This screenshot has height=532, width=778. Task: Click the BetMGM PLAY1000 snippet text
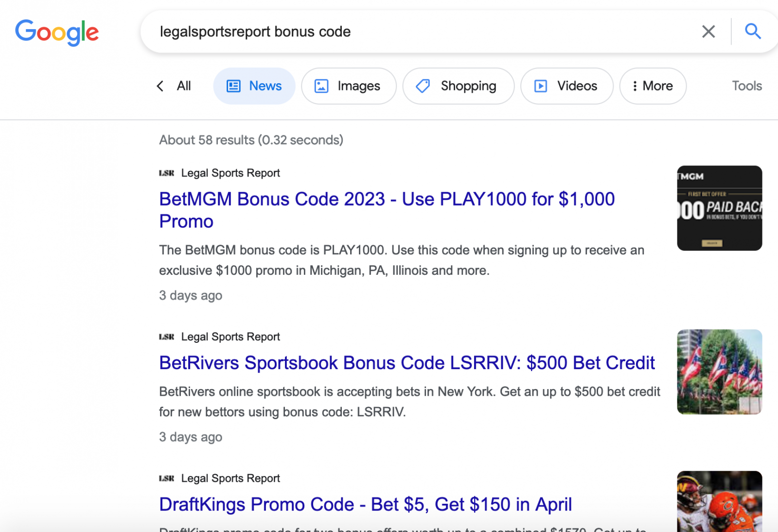point(402,260)
